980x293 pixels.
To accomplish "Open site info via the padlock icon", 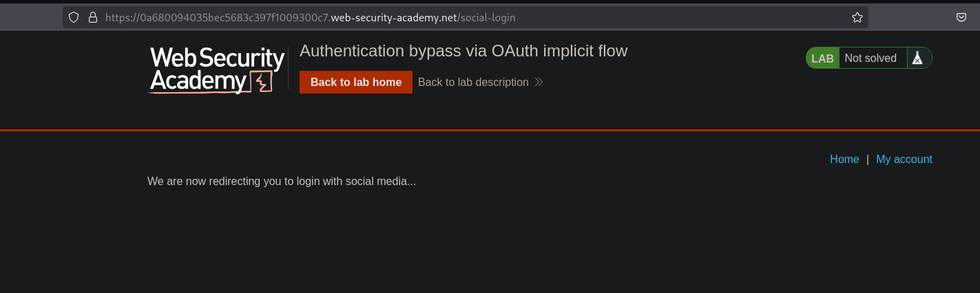I will click(x=93, y=18).
